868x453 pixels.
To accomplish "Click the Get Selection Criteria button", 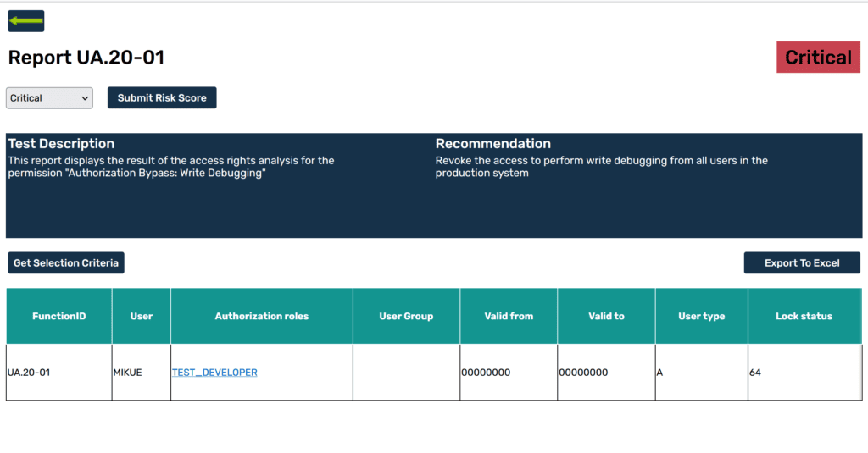I will [x=66, y=263].
